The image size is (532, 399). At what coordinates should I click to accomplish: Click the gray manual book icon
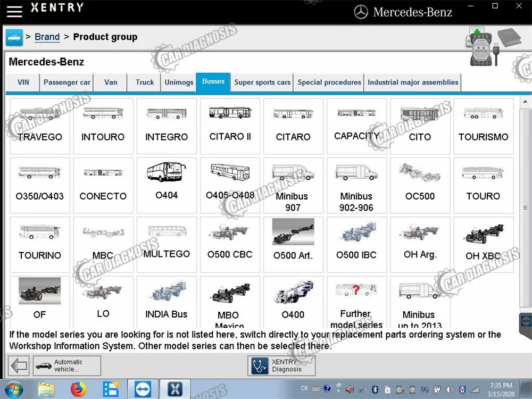click(510, 37)
